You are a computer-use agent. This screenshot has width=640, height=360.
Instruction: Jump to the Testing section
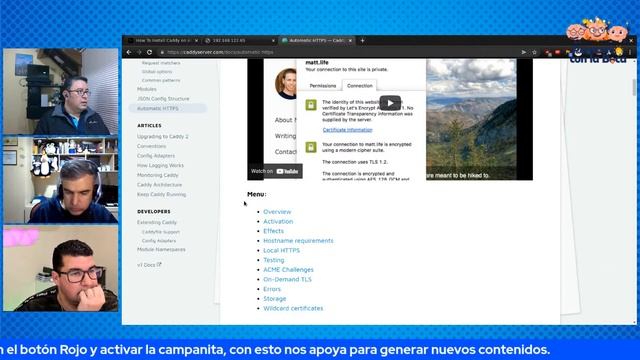coord(273,260)
